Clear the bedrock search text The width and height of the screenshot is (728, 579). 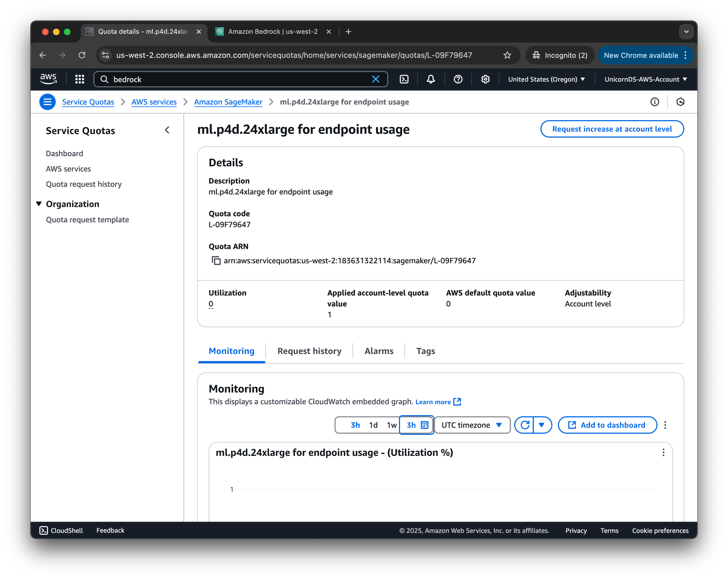[376, 79]
